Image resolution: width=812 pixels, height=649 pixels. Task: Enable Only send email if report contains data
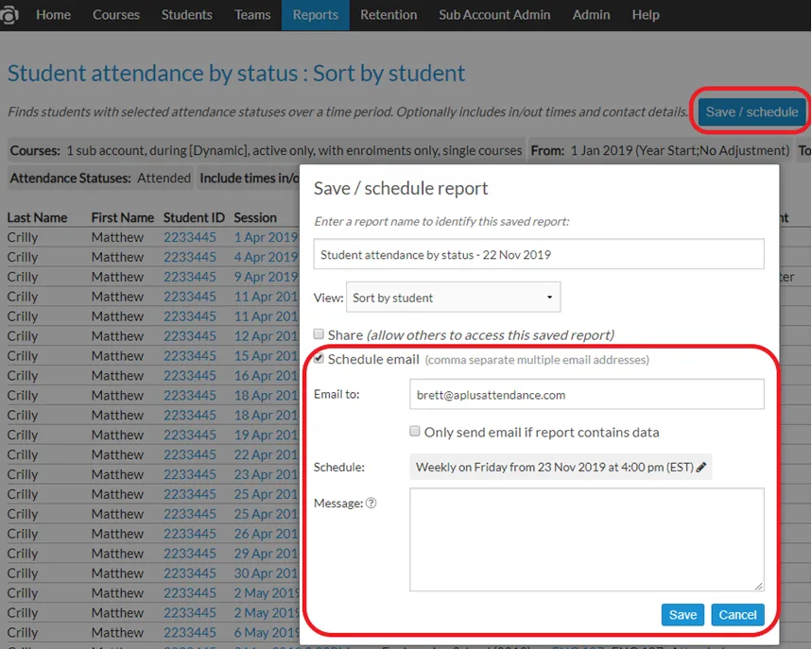415,431
